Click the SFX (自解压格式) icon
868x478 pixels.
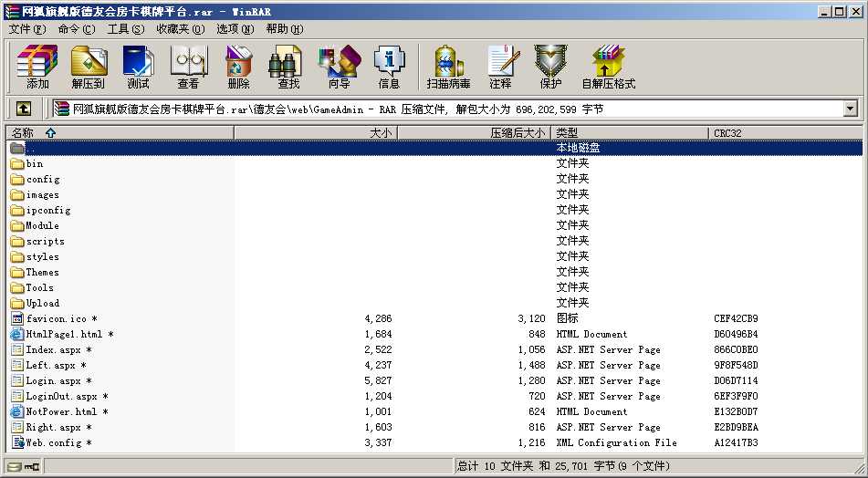pos(609,61)
